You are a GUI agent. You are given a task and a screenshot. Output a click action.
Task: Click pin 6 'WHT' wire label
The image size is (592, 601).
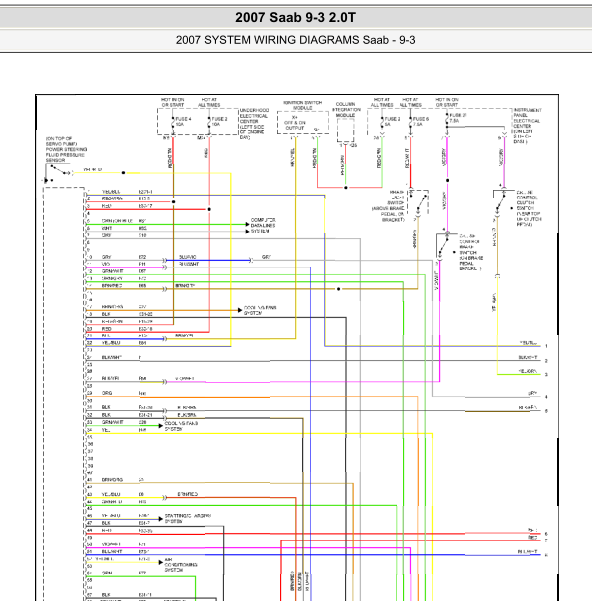(107, 228)
